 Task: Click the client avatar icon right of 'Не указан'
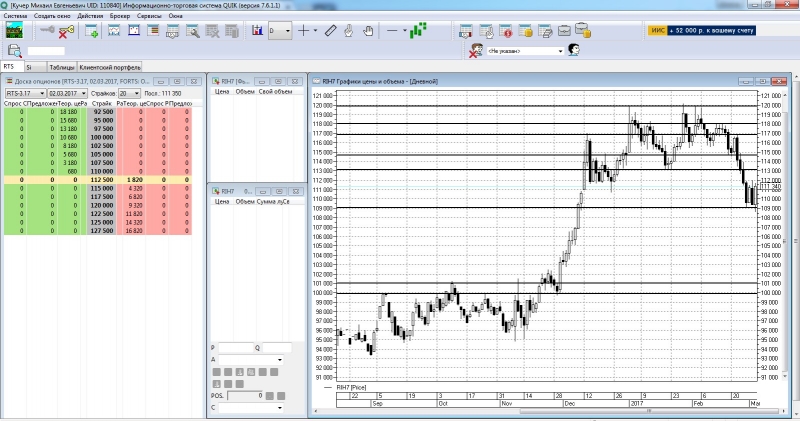575,49
